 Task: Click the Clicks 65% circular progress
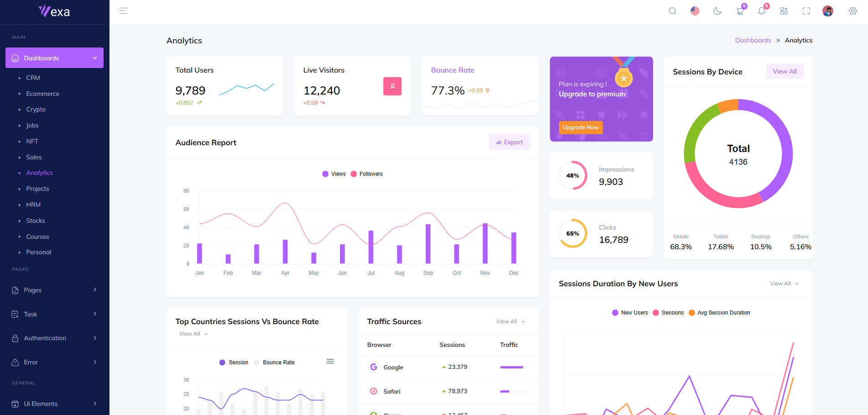click(x=573, y=233)
